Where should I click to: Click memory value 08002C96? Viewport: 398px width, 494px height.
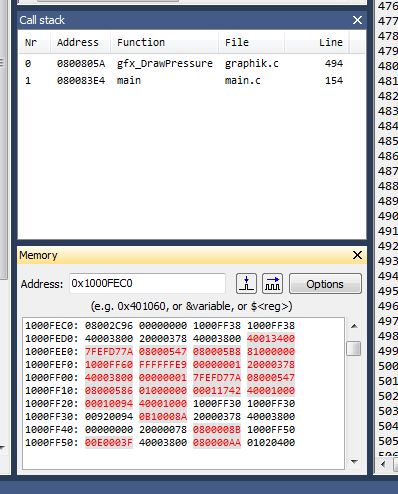click(109, 325)
